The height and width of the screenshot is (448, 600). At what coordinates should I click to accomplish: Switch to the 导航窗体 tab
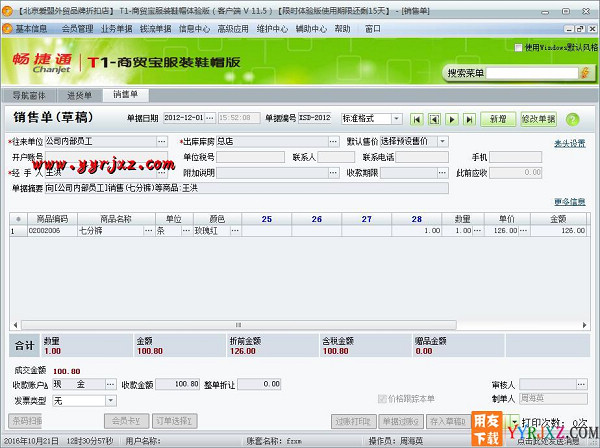click(x=29, y=95)
